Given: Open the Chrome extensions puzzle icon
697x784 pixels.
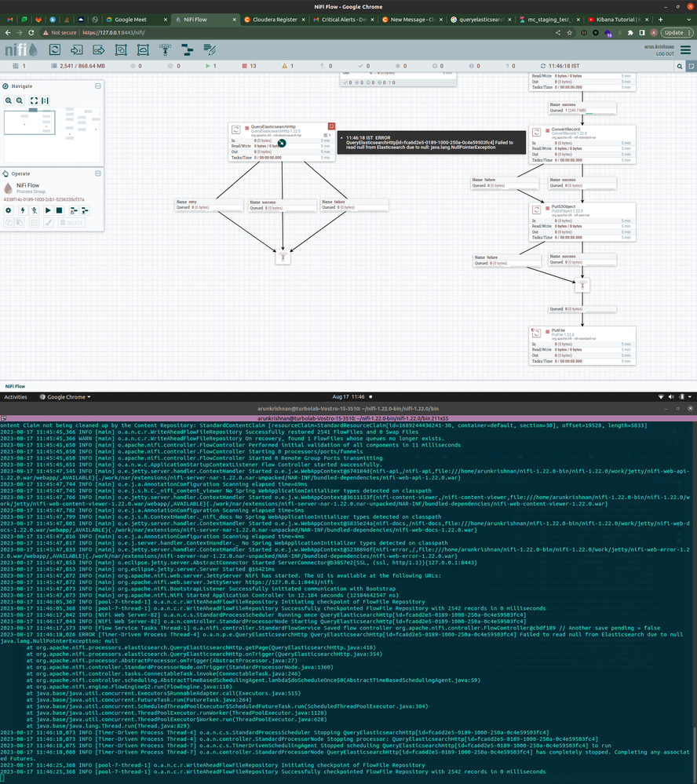Looking at the screenshot, I should [630, 32].
